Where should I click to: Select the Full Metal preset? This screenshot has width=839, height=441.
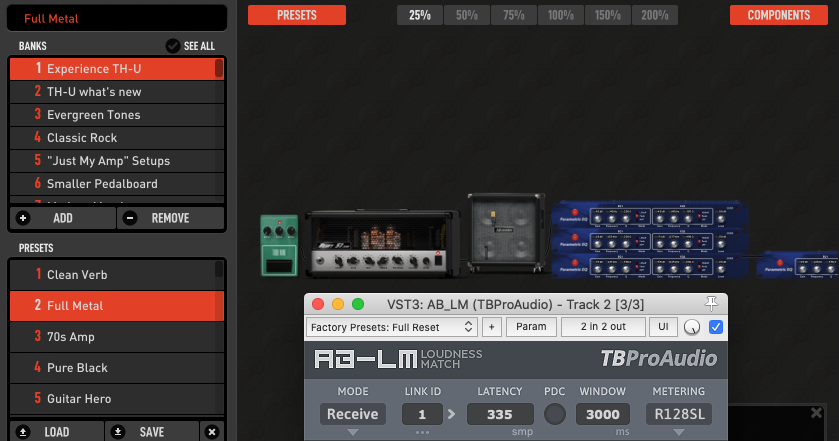click(x=116, y=306)
